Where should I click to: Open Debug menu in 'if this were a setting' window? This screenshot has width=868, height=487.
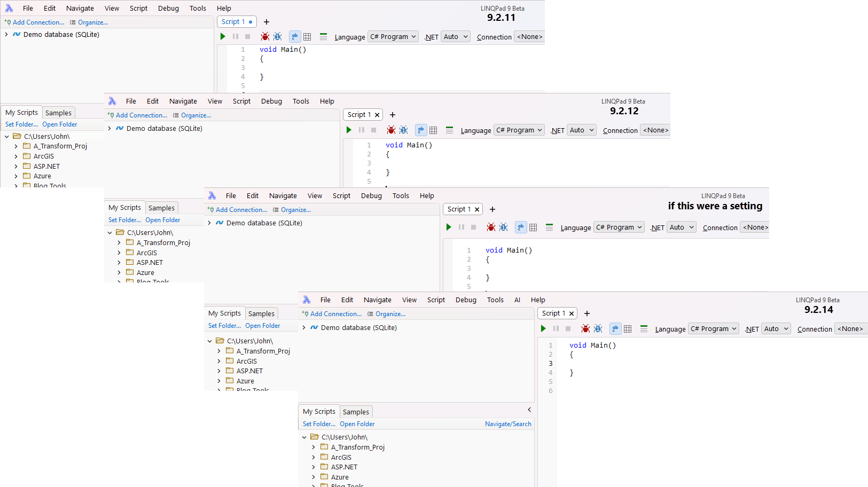[371, 195]
